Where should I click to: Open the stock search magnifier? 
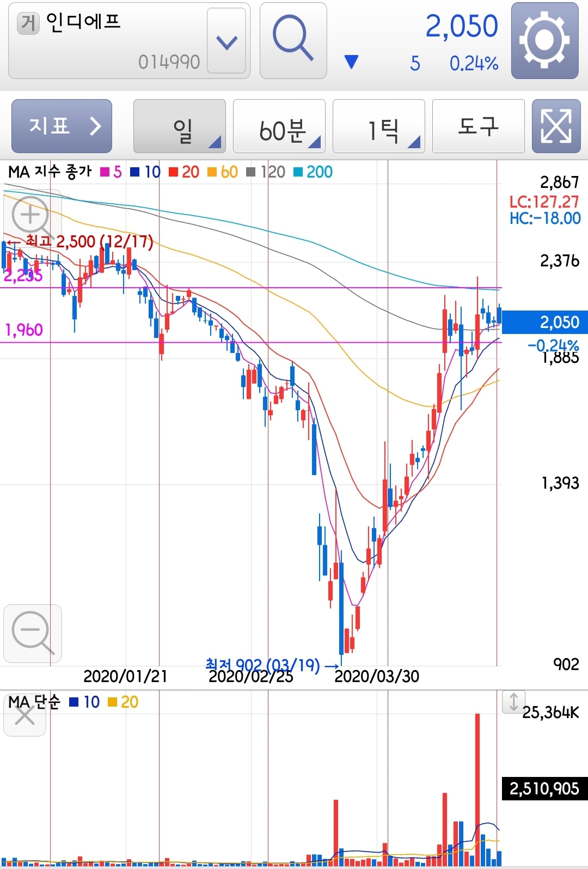pos(293,40)
